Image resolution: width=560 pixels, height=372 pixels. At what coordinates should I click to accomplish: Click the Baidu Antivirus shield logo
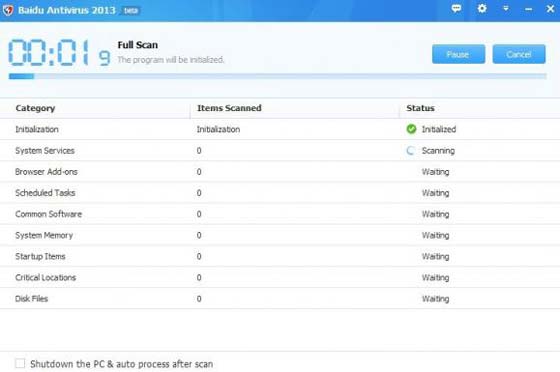coord(8,10)
